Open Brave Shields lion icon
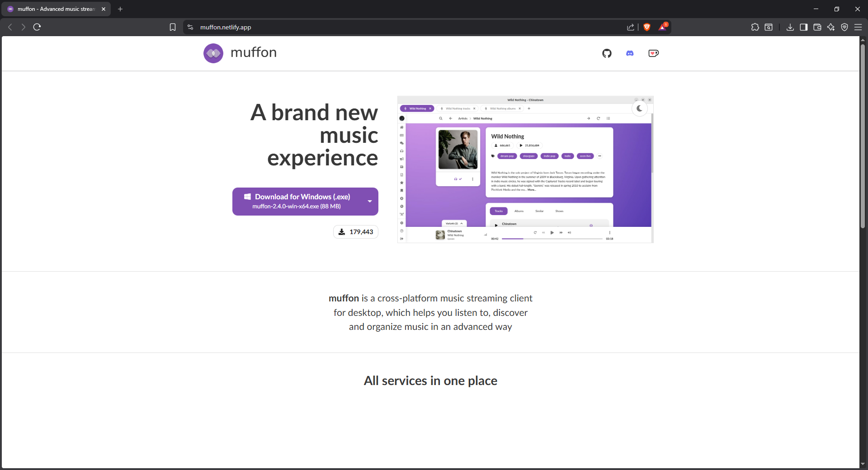 coord(647,27)
